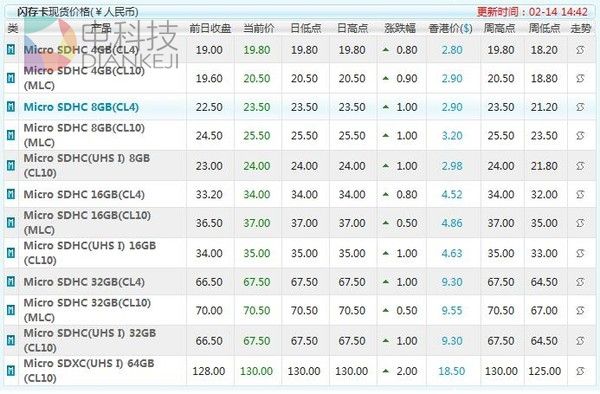Open trend chart icon for Micro SDHC(UHS I) 16GB

tap(580, 253)
